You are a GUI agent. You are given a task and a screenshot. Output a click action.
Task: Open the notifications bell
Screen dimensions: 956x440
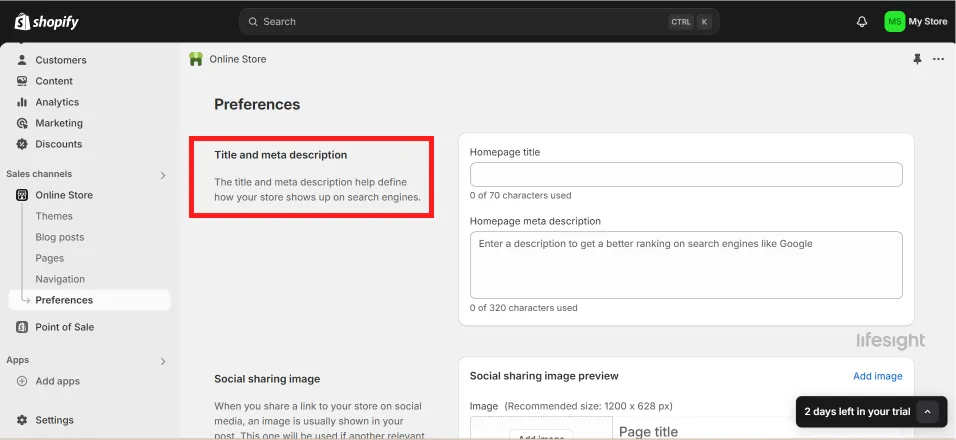point(861,21)
